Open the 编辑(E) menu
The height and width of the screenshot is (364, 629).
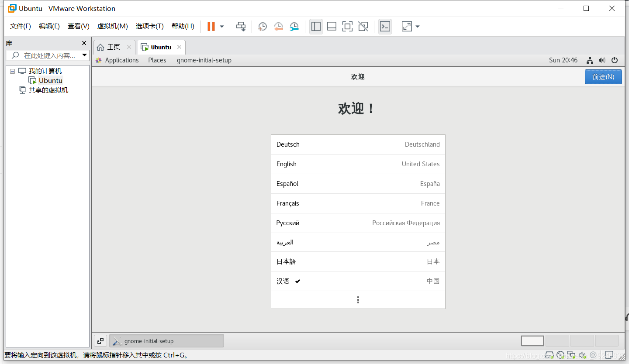49,26
